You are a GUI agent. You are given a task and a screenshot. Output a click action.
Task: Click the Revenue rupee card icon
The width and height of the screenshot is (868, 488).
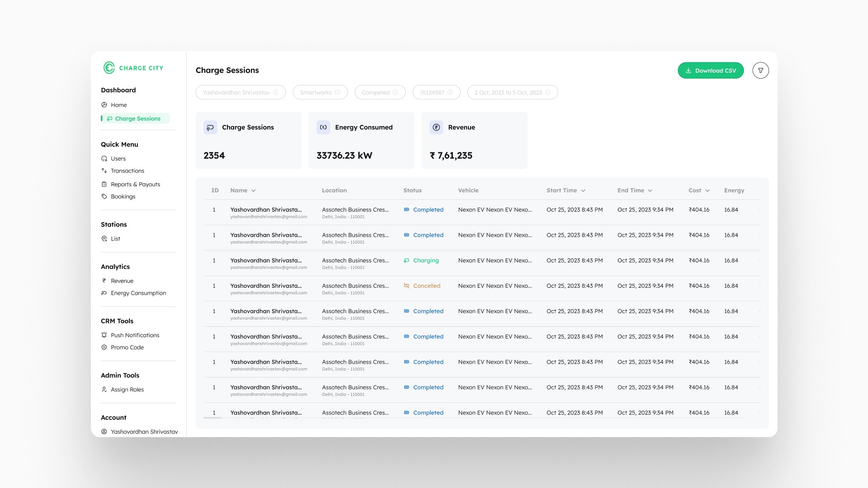pyautogui.click(x=436, y=127)
